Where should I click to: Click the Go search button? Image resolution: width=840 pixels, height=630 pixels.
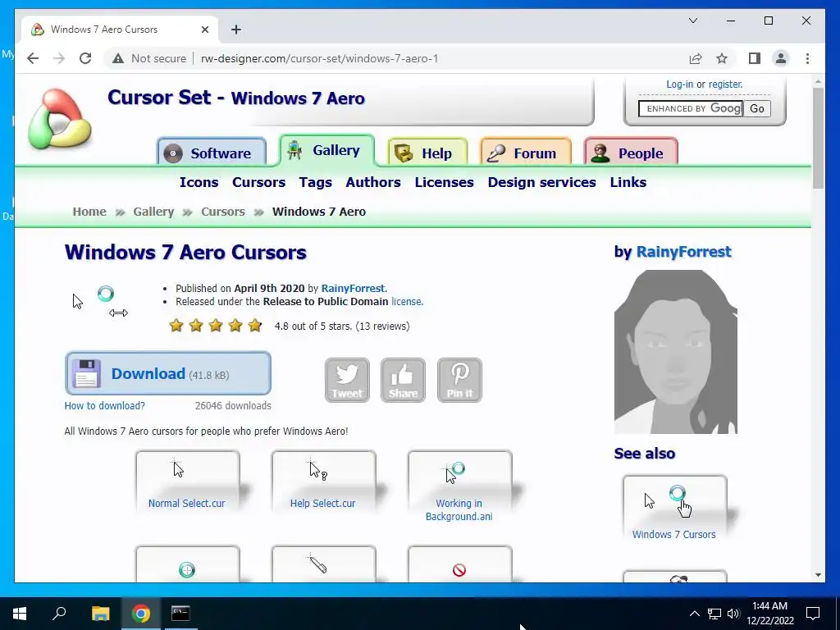pyautogui.click(x=757, y=109)
